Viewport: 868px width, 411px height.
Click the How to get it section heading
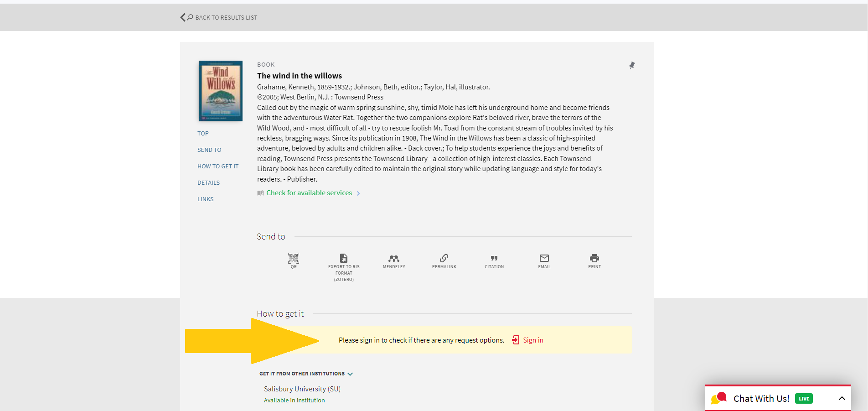click(x=280, y=314)
